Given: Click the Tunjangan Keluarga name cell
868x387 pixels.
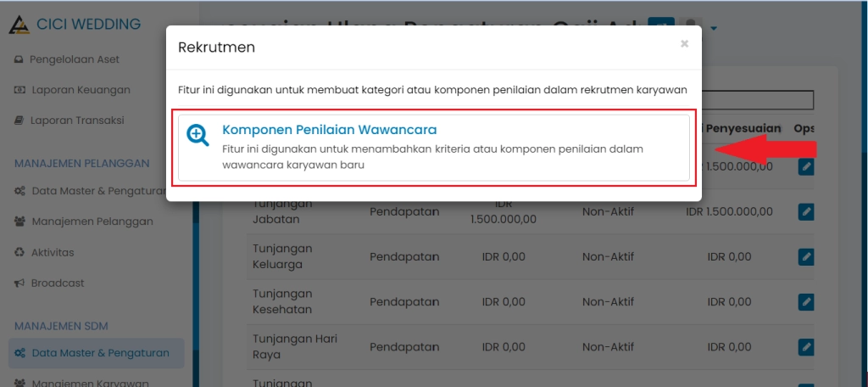Looking at the screenshot, I should pos(283,256).
